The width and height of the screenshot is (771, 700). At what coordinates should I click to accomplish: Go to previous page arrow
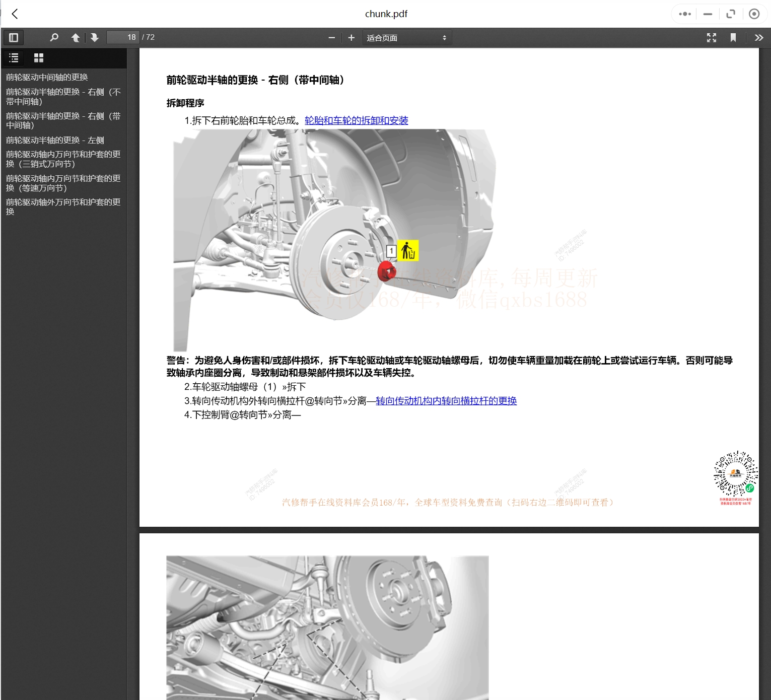(76, 38)
